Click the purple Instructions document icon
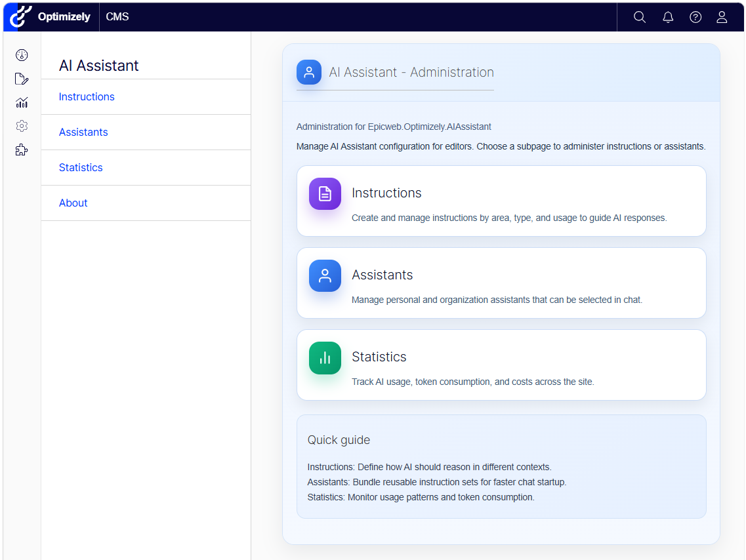The image size is (746, 560). click(x=325, y=193)
